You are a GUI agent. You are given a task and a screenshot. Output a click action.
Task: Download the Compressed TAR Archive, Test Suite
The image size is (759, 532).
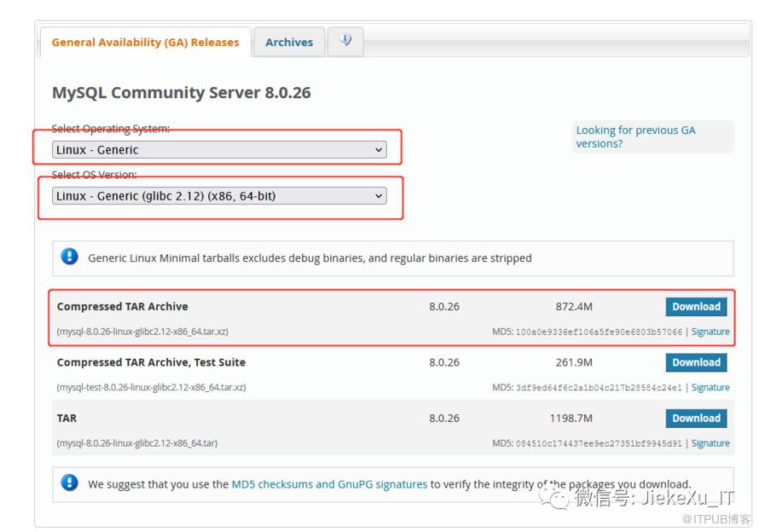(x=696, y=362)
